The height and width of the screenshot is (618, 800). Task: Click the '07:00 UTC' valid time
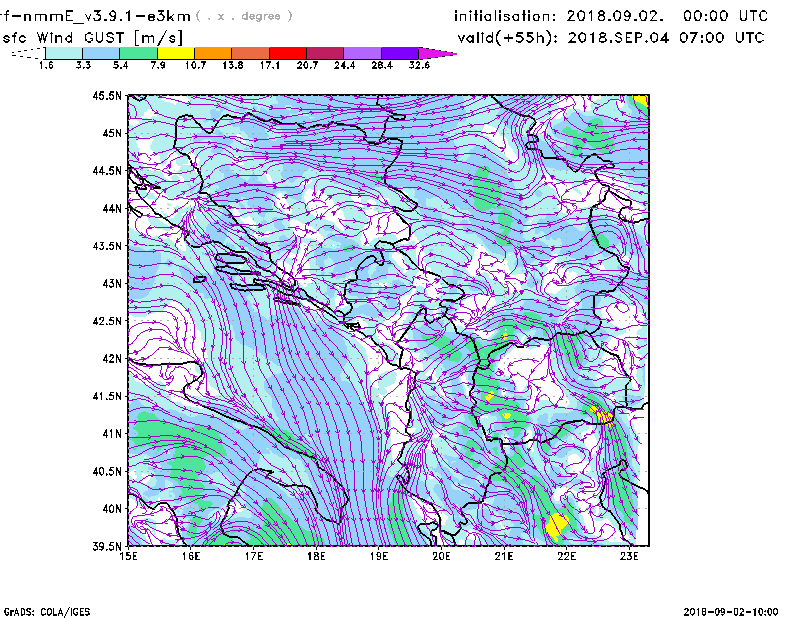pos(721,38)
